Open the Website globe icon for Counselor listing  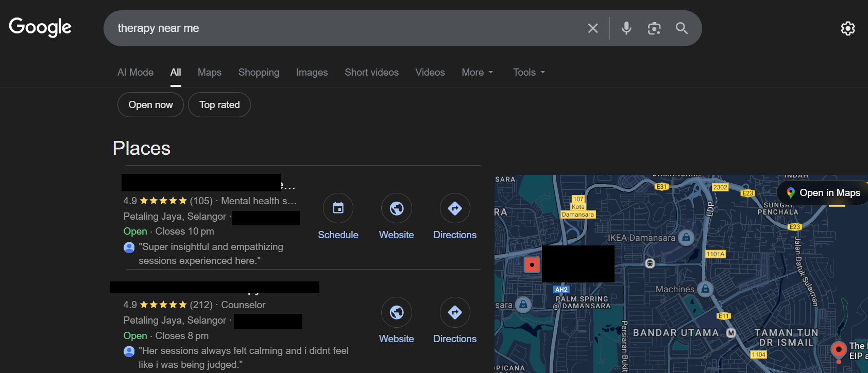click(396, 312)
